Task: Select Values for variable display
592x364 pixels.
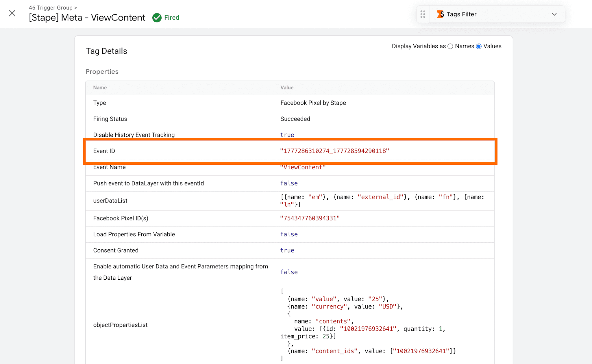Action: [x=479, y=46]
